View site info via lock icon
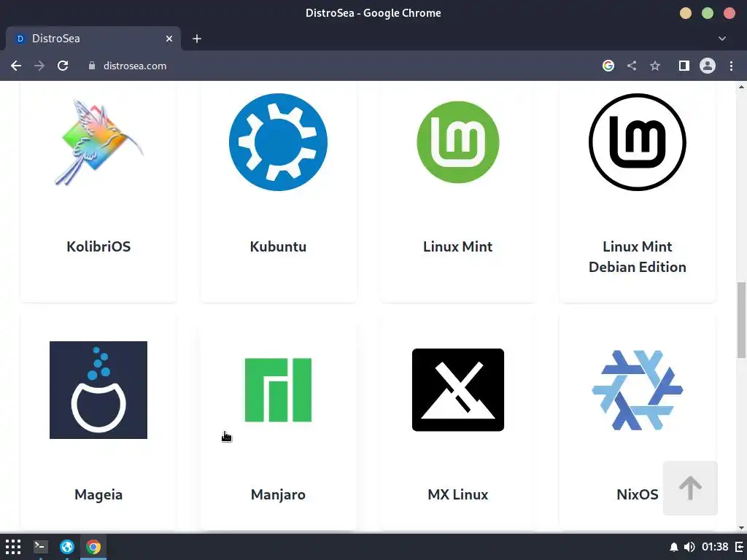Viewport: 747px width, 560px height. [x=92, y=66]
